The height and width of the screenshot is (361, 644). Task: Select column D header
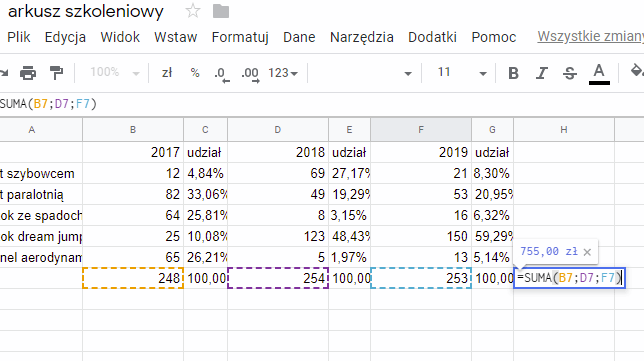pos(278,130)
